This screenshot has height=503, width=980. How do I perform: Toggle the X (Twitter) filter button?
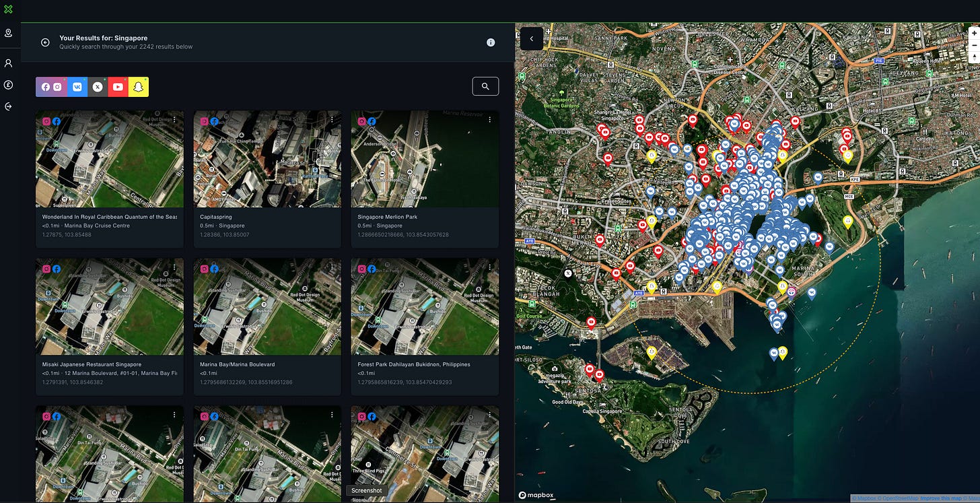[x=98, y=87]
